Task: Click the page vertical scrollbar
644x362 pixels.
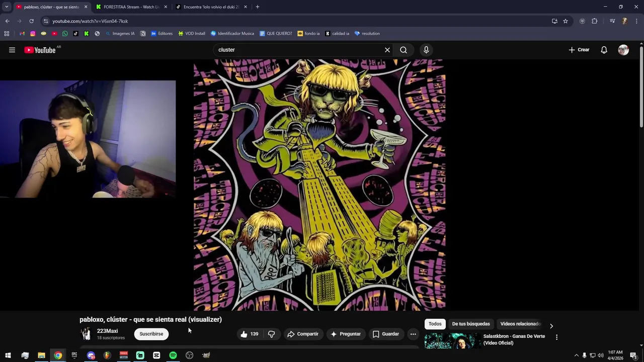Action: (x=641, y=86)
